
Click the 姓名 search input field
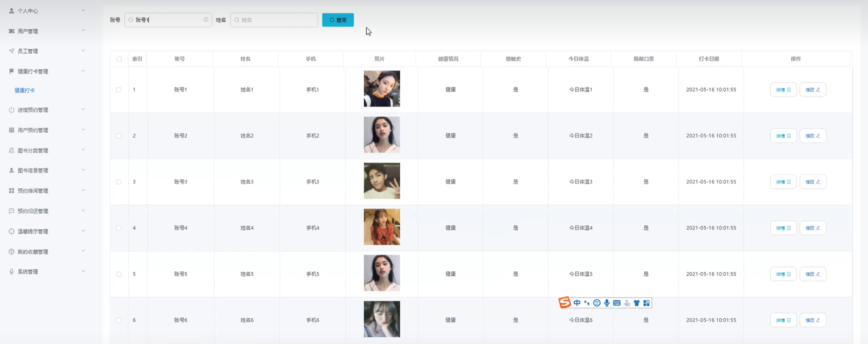pyautogui.click(x=274, y=20)
